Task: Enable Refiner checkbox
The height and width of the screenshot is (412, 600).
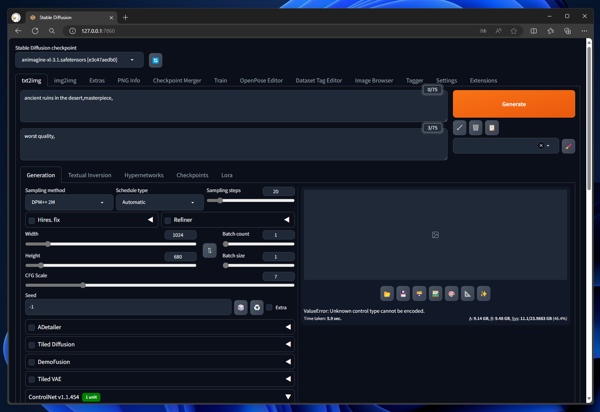Action: (x=168, y=220)
